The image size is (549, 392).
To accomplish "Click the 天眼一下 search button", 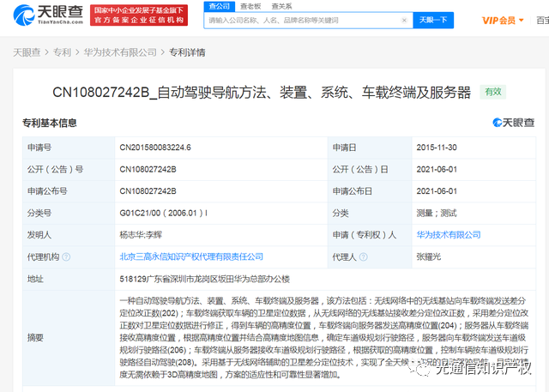I will click(433, 21).
